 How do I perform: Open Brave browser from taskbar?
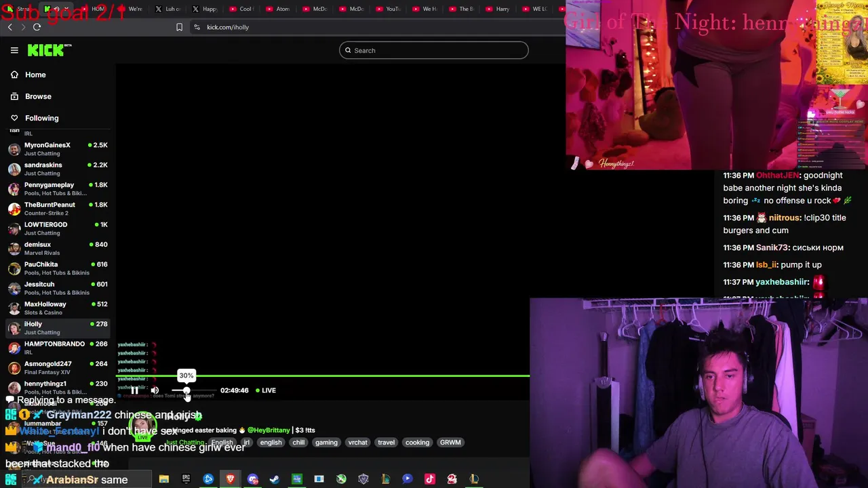231,479
